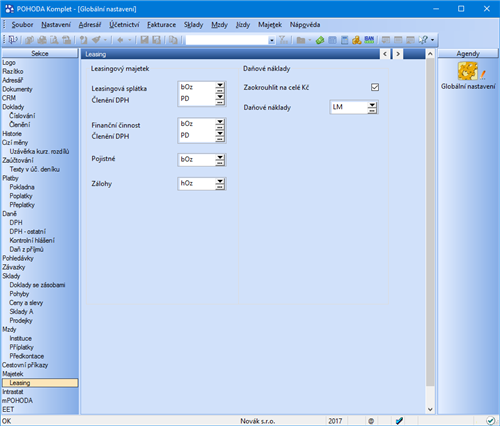Click the exit-door icon in the toolbar
The width and height of the screenshot is (500, 426).
tap(13, 40)
